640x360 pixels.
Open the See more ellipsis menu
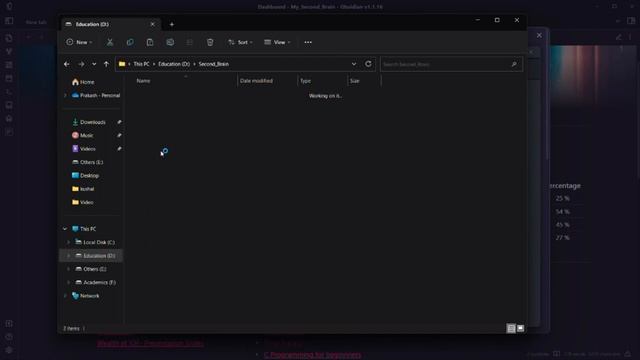308,42
